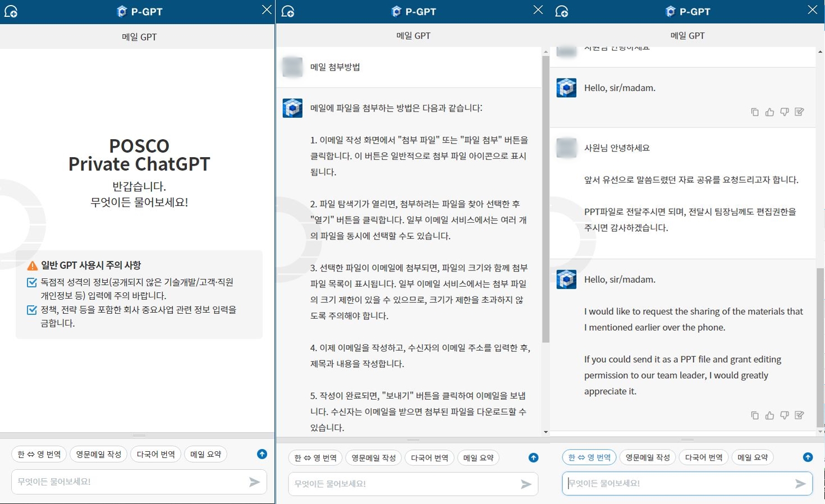Viewport: 825px width, 504px height.
Task: Choose 다국어 번역 in right panel
Action: click(704, 457)
